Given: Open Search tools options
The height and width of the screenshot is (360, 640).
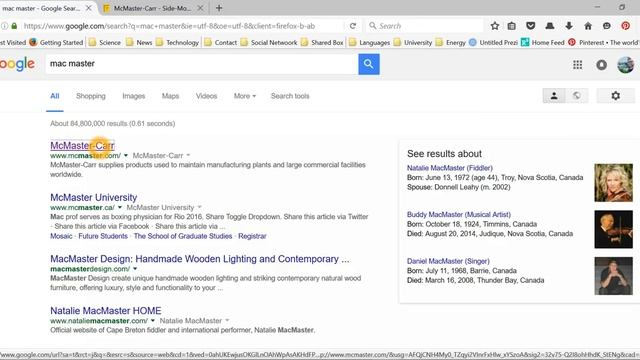Looking at the screenshot, I should pos(290,96).
